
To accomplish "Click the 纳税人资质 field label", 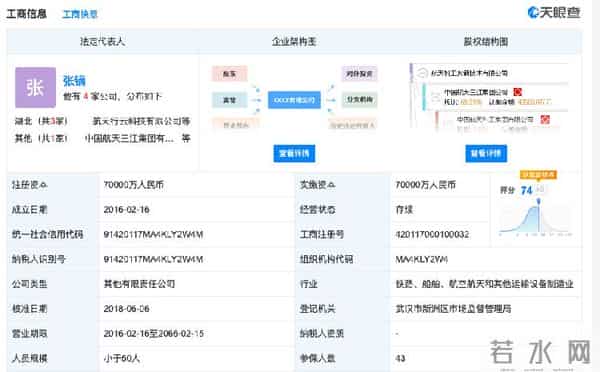I will click(x=322, y=333).
